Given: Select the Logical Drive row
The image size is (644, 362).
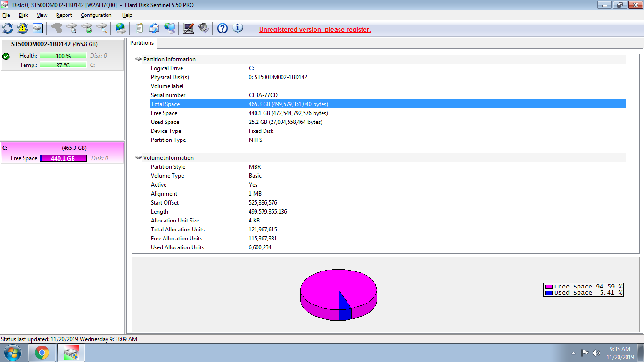Looking at the screenshot, I should click(x=388, y=68).
